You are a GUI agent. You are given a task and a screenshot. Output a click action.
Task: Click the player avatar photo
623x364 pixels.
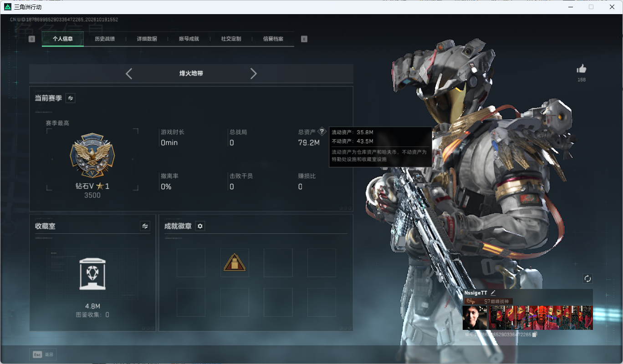pos(475,318)
